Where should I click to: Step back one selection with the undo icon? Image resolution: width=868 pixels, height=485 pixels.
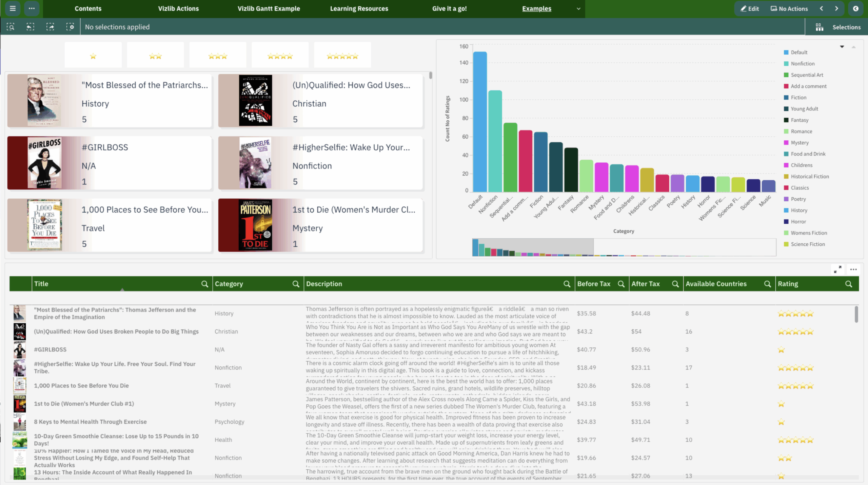[x=30, y=27]
